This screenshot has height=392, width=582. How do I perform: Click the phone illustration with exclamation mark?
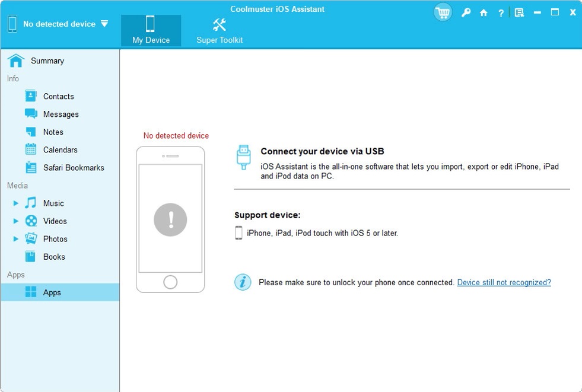point(170,219)
